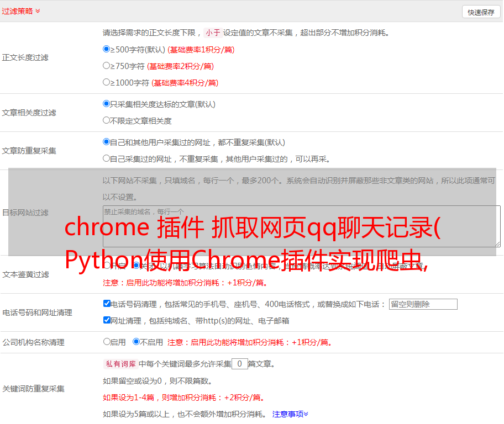Screen dimensions: 504x424
Task: Click the 如果留空或设为0，则不限篇数 text
Action: click(158, 381)
